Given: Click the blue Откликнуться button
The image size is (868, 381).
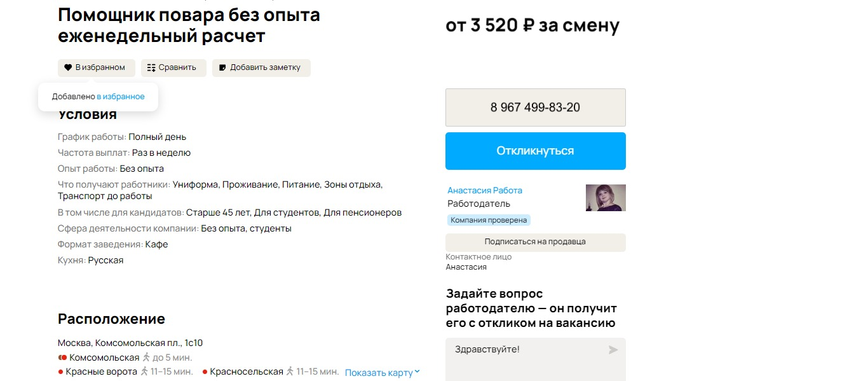Looking at the screenshot, I should (536, 151).
